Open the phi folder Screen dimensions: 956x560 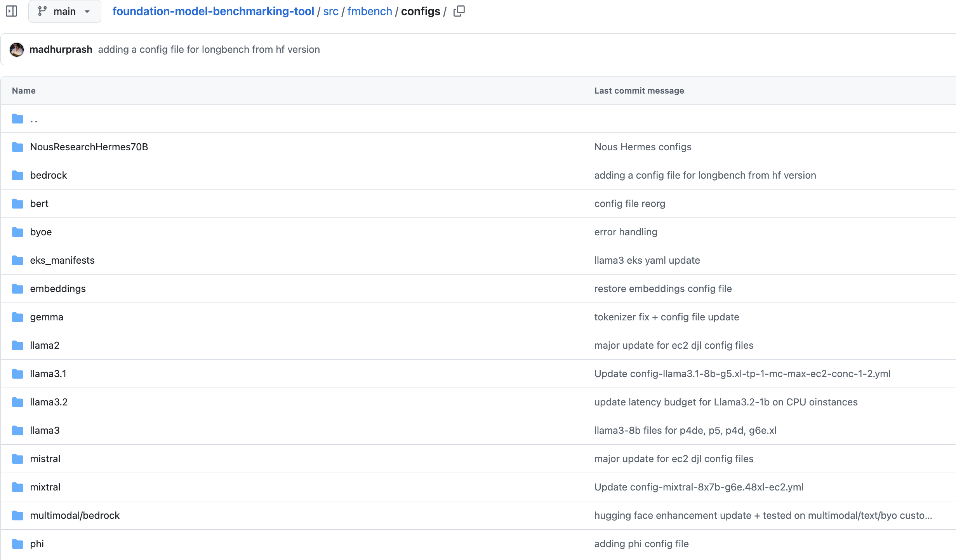tap(37, 544)
